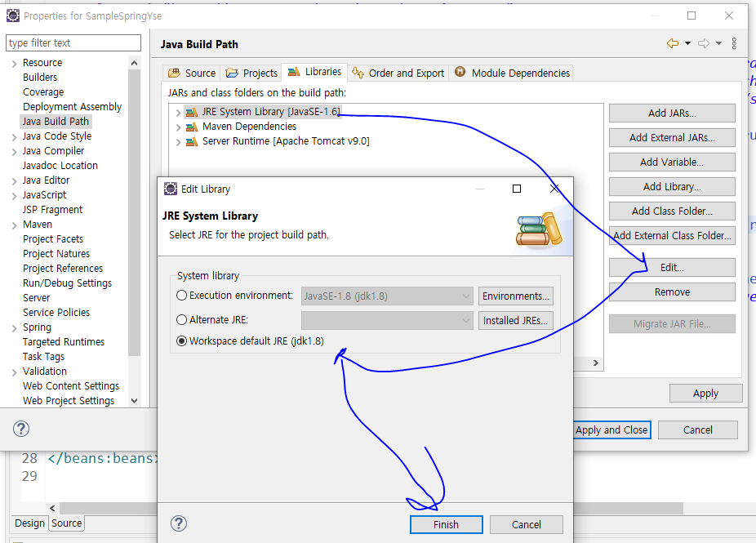The width and height of the screenshot is (756, 543).
Task: Click help icon in Edit Library dialog
Action: coord(179,523)
